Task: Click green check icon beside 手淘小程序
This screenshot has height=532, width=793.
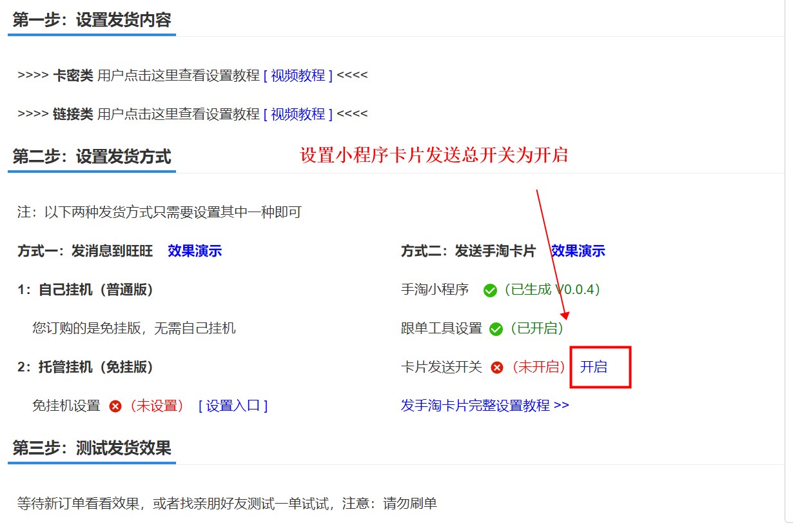Action: (490, 290)
